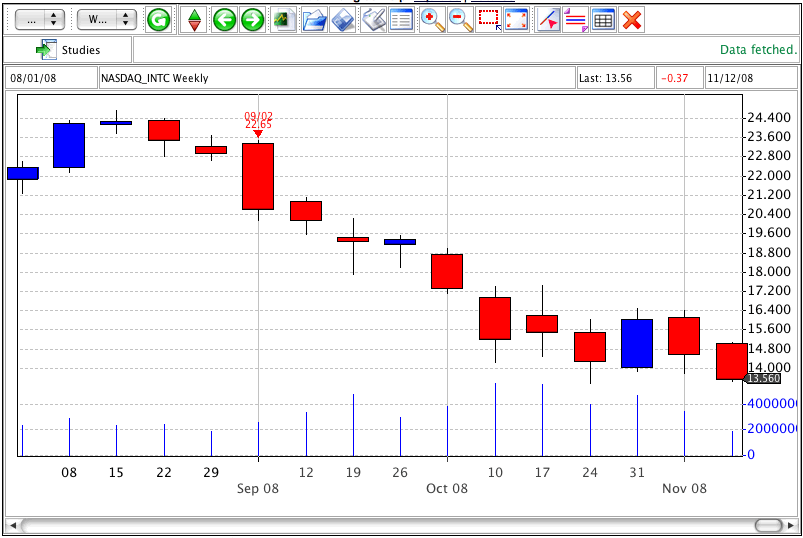Click the red X delete icon

631,19
